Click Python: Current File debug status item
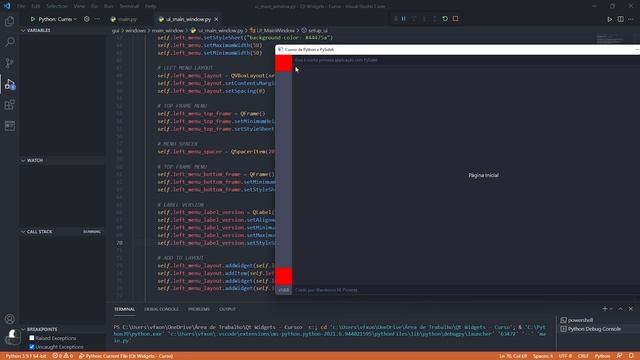 tap(126, 356)
